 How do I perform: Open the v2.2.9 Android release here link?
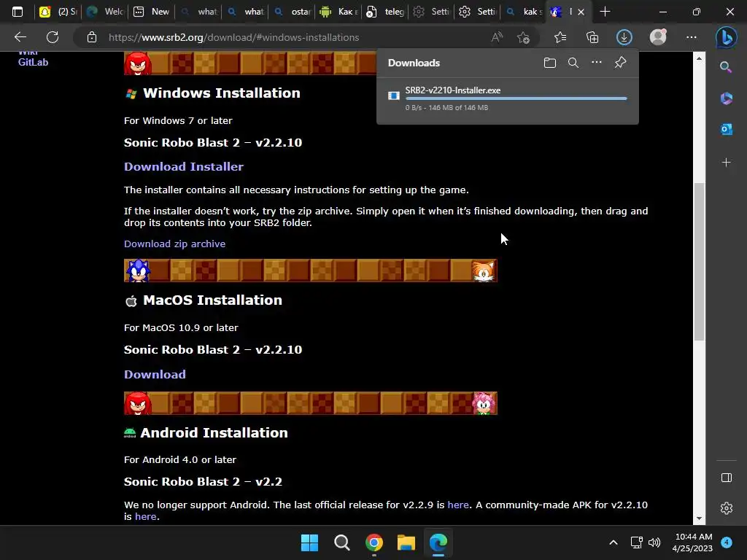(458, 505)
